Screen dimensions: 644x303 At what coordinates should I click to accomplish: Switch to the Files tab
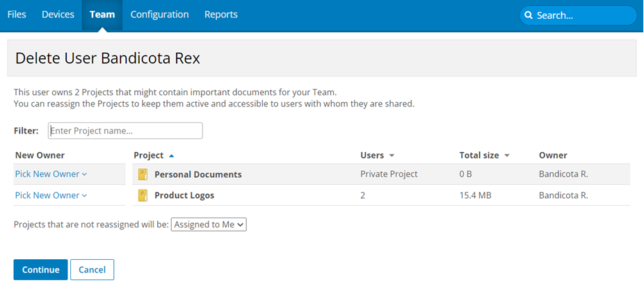[17, 15]
